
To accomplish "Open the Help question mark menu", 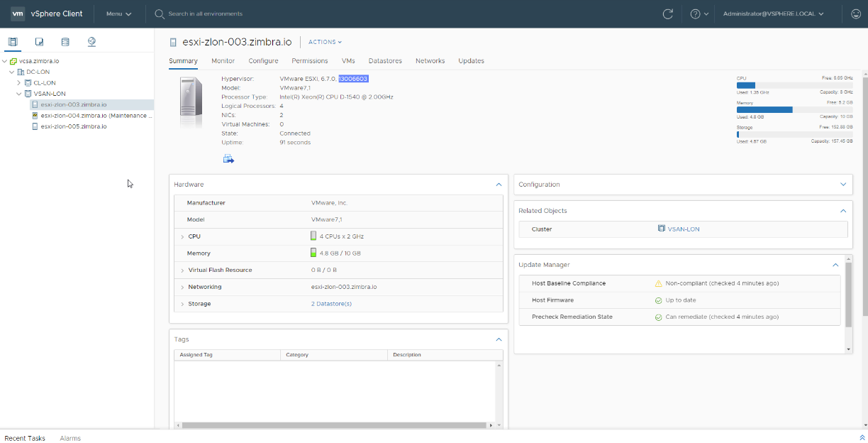I will click(699, 13).
